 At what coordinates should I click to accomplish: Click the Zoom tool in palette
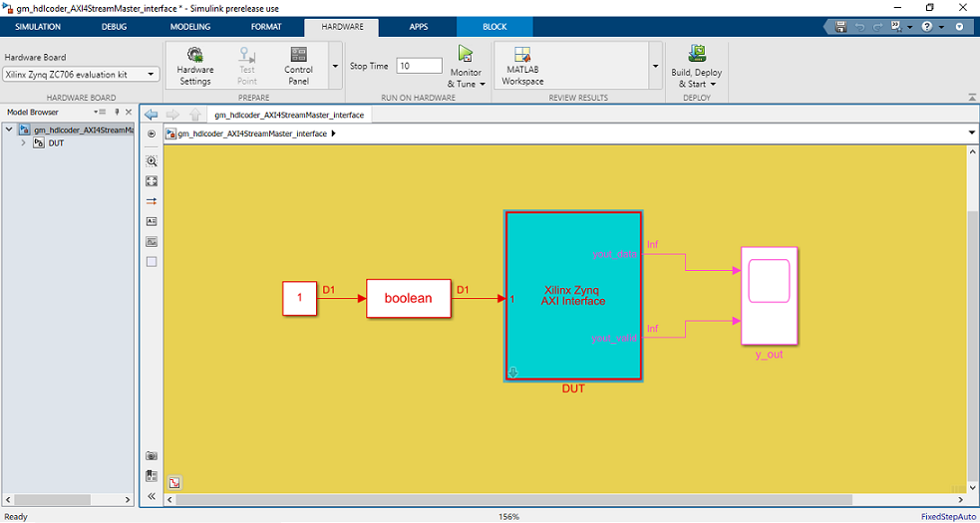coord(152,161)
